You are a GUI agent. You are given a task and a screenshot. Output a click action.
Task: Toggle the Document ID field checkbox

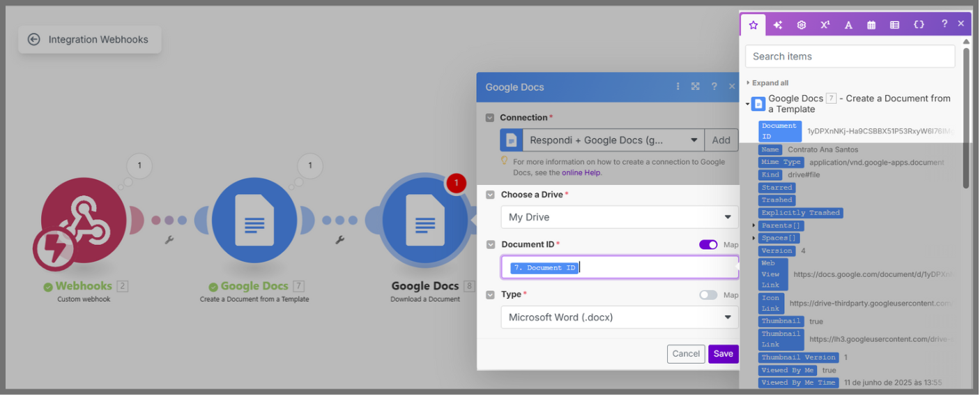tap(490, 245)
